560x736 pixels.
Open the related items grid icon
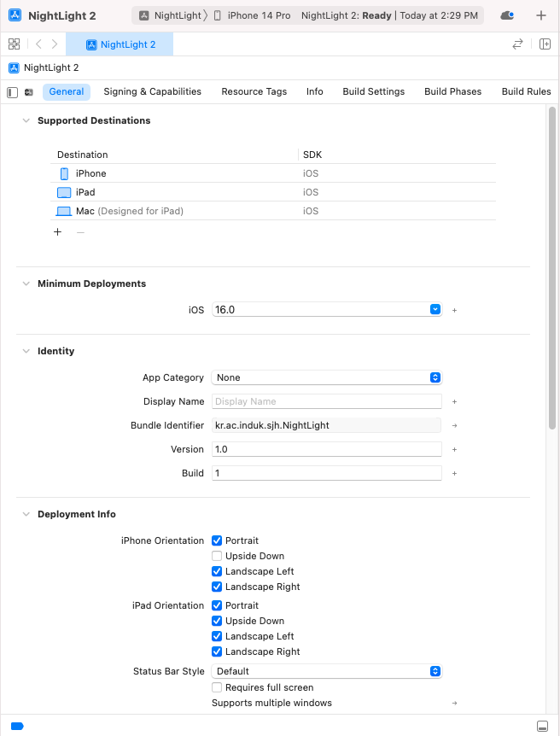(x=14, y=44)
